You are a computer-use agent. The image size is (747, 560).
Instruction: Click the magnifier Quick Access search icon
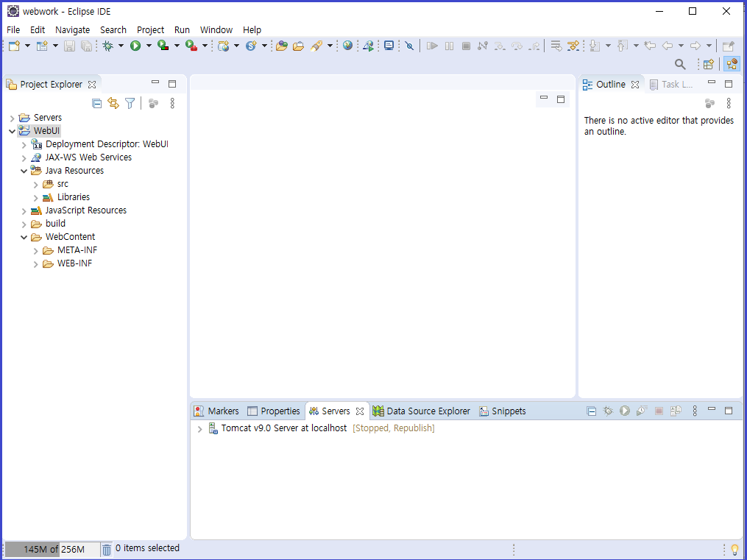[680, 64]
